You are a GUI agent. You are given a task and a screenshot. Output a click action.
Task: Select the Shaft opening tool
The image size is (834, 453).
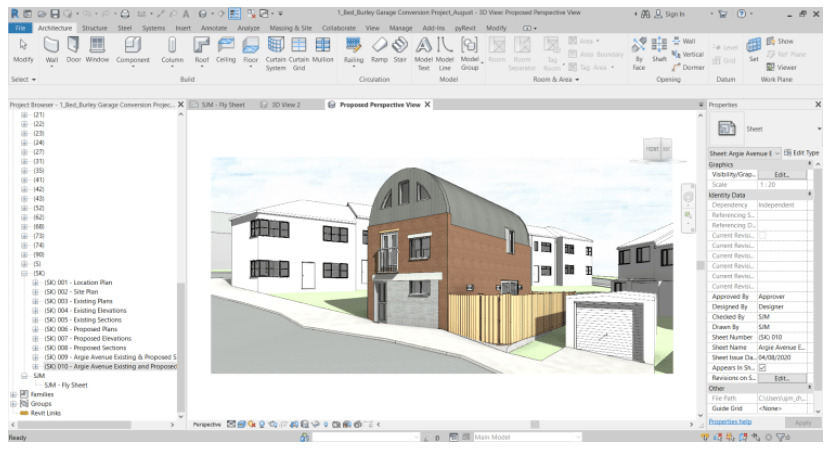[x=659, y=51]
